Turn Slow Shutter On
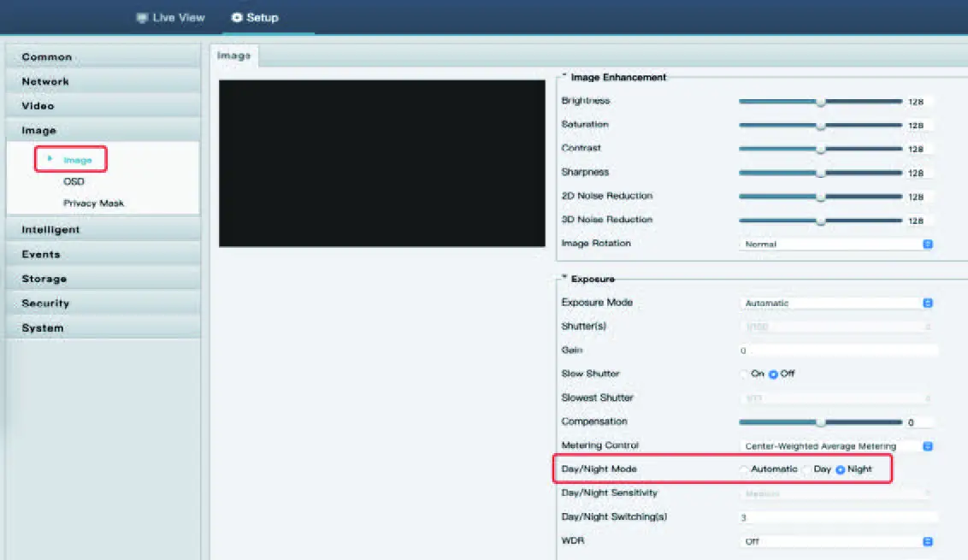This screenshot has height=560, width=968. (744, 374)
